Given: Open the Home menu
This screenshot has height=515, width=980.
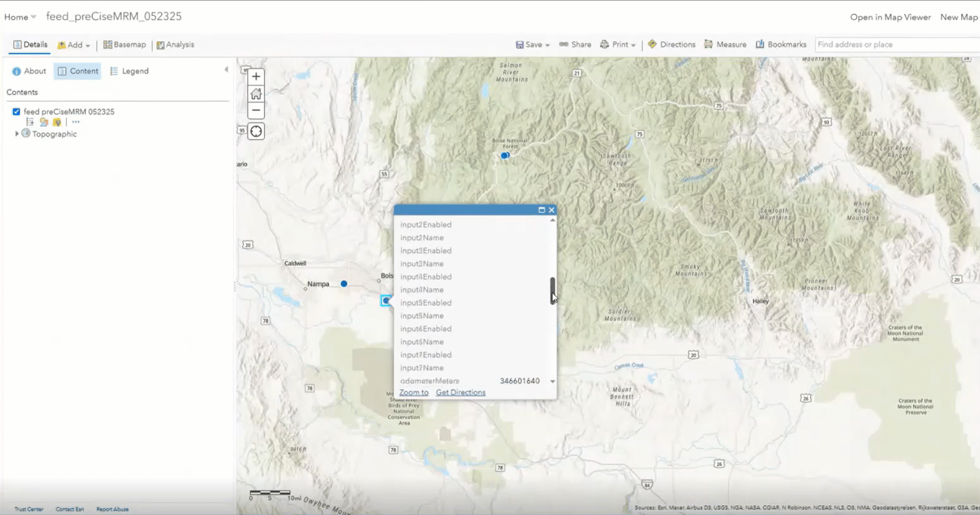Looking at the screenshot, I should (18, 17).
